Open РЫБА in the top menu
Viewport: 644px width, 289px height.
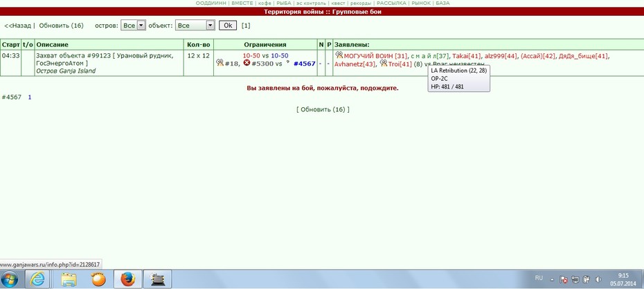(284, 3)
